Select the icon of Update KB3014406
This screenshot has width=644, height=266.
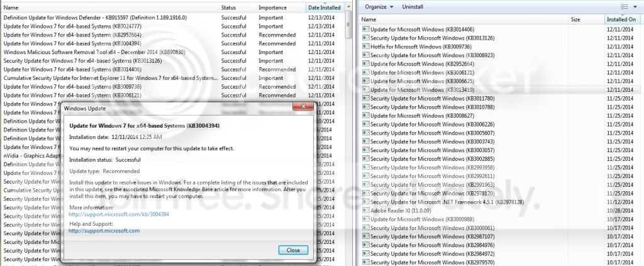click(x=366, y=29)
